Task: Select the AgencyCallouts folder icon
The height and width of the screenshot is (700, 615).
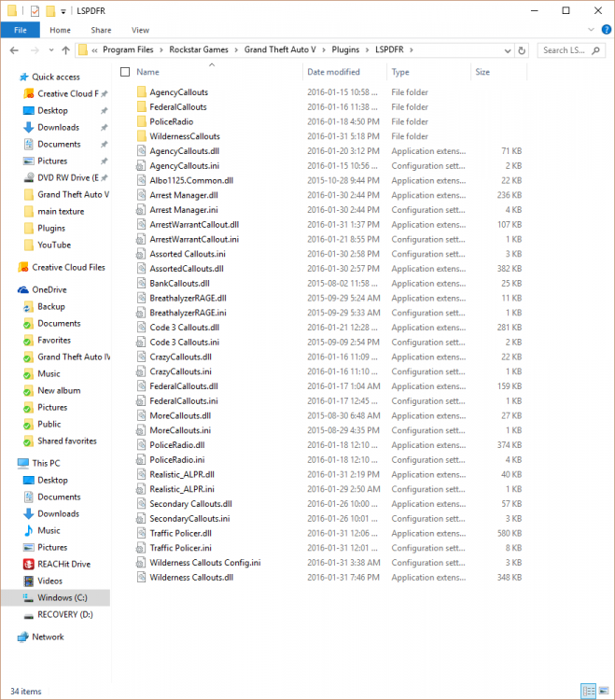Action: 142,92
